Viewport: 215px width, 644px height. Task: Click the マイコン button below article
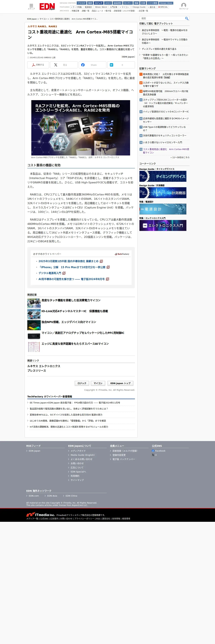[98, 383]
